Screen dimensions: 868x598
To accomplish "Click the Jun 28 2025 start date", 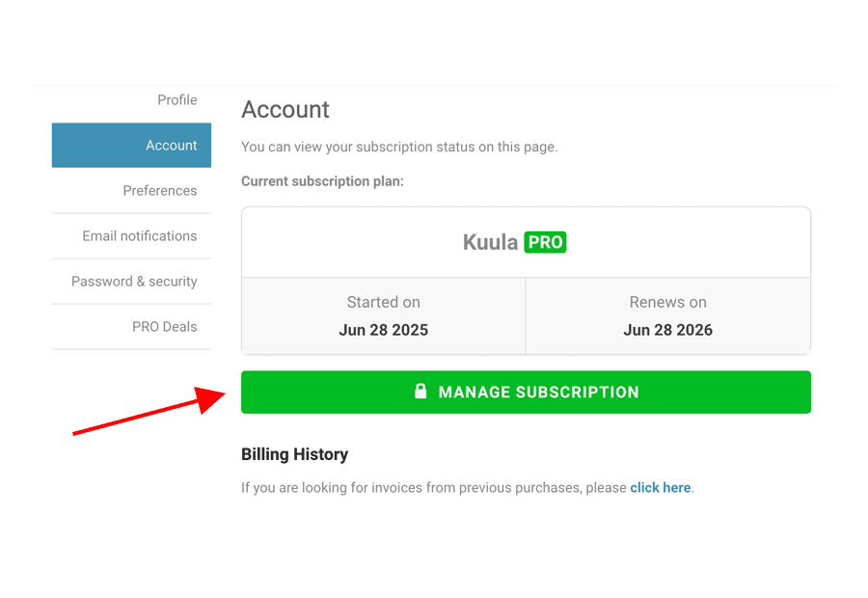I will click(384, 330).
